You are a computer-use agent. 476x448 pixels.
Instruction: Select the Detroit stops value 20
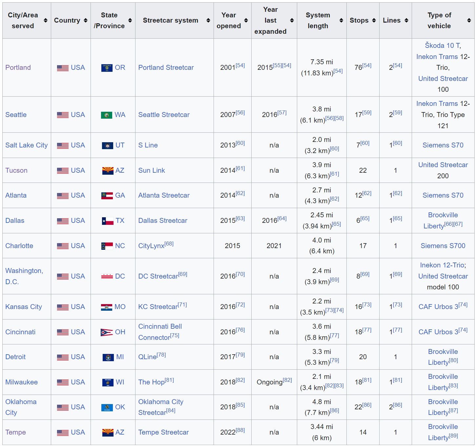tap(363, 357)
